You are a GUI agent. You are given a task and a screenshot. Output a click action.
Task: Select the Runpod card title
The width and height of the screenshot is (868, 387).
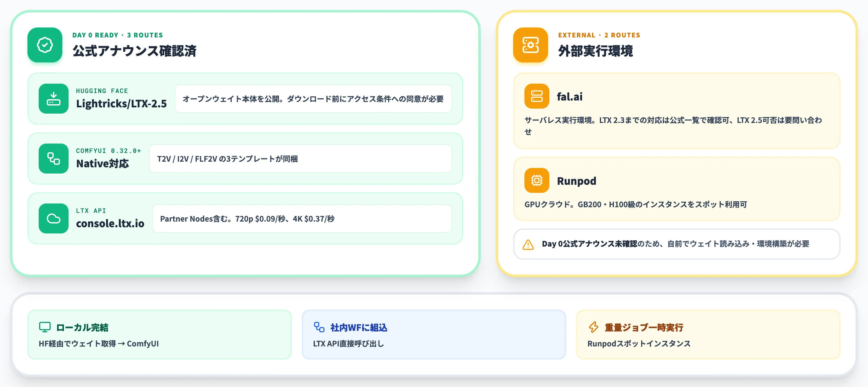pyautogui.click(x=576, y=181)
